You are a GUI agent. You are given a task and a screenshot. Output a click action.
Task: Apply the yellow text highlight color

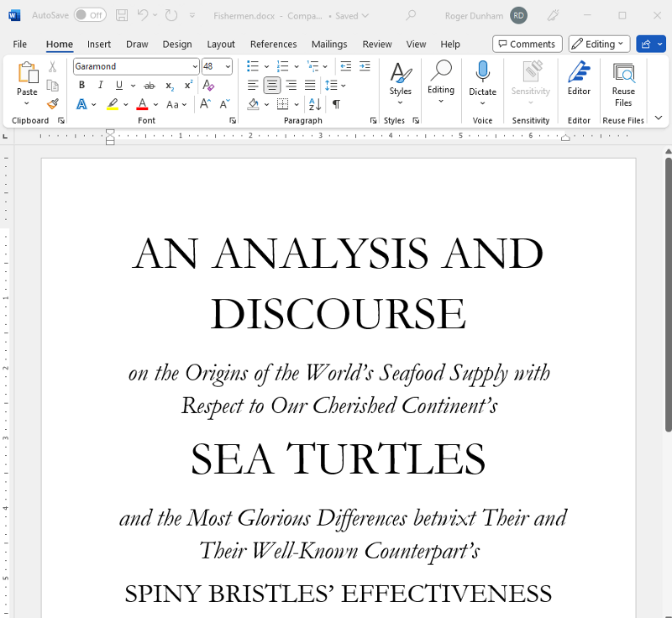(x=113, y=104)
